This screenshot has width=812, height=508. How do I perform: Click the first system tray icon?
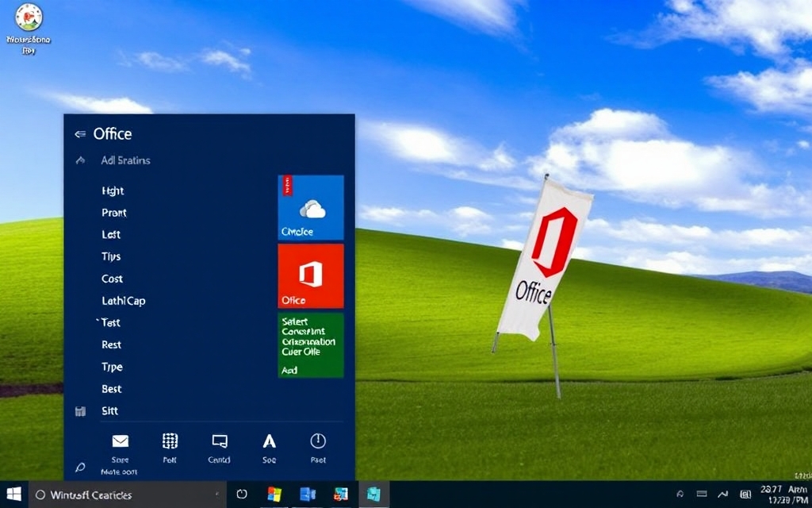tap(680, 495)
